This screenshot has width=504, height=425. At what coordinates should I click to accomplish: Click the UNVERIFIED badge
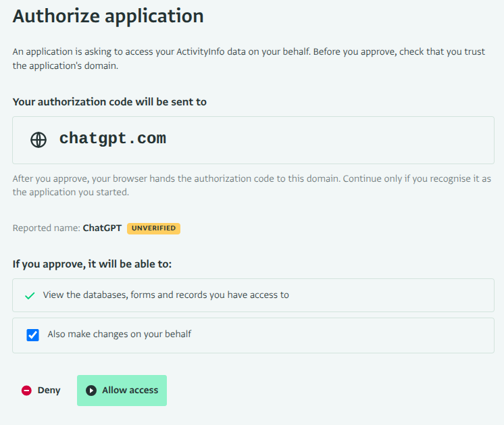[153, 228]
